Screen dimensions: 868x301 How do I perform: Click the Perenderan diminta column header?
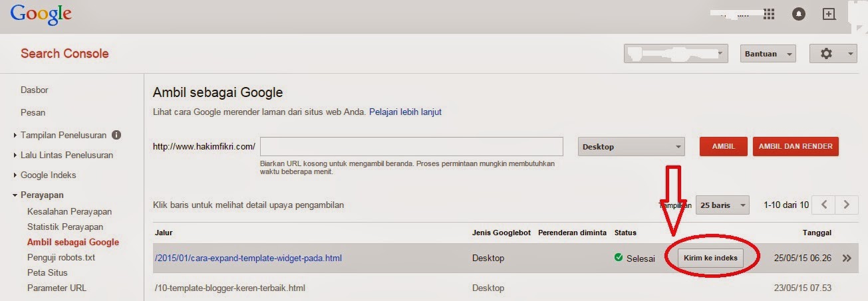572,233
